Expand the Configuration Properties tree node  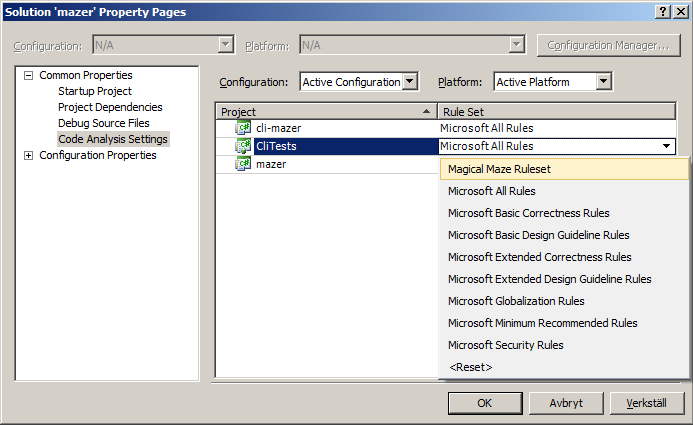point(28,156)
